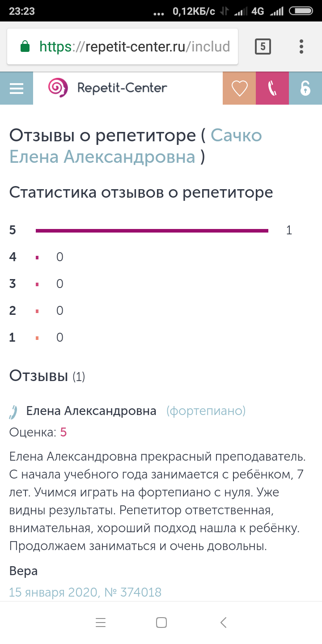
Task: Tap the pink phone call icon
Action: pos(272,88)
